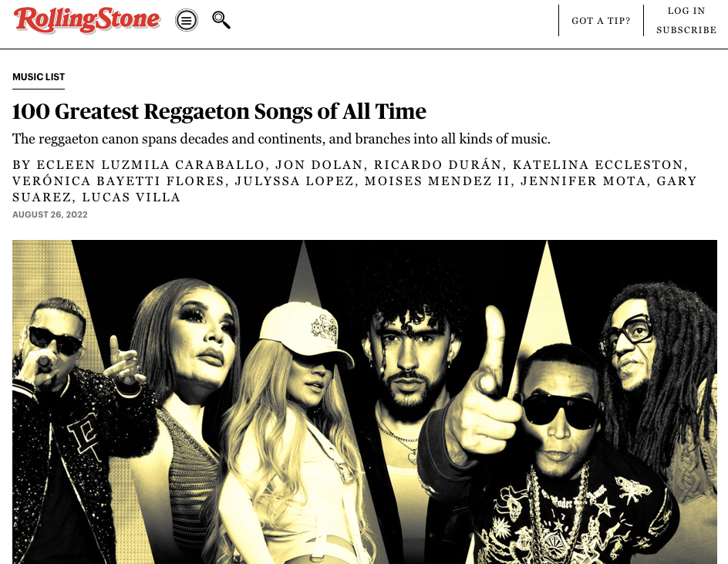Click the search magnifier icon
Screen dimensions: 728x564
[x=221, y=20]
